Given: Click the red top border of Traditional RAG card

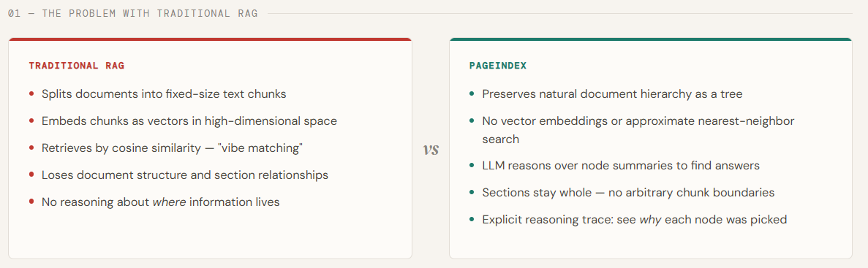Looking at the screenshot, I should [211, 39].
